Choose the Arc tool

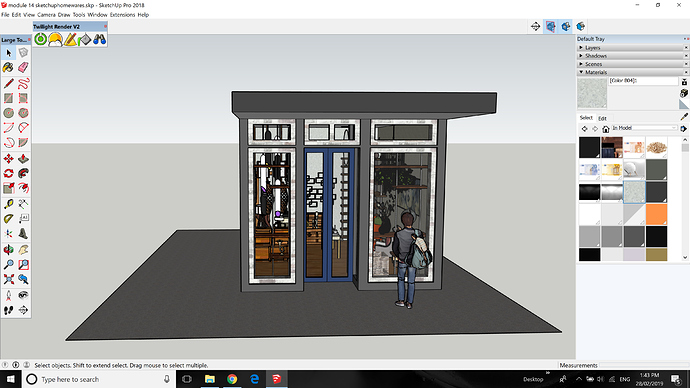pos(8,128)
